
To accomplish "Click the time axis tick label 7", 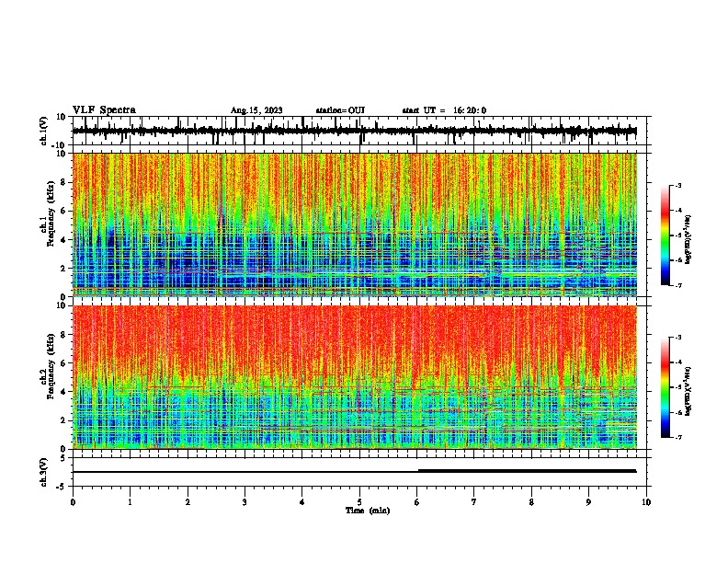I will point(474,502).
